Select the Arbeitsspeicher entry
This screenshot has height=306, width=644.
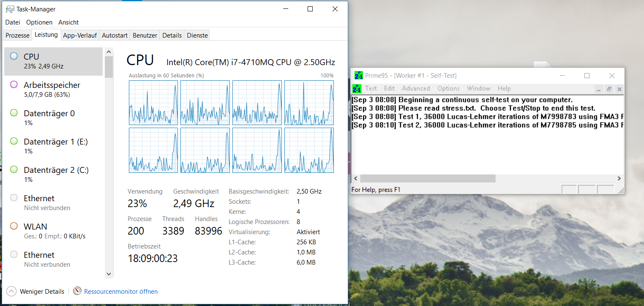click(x=53, y=90)
